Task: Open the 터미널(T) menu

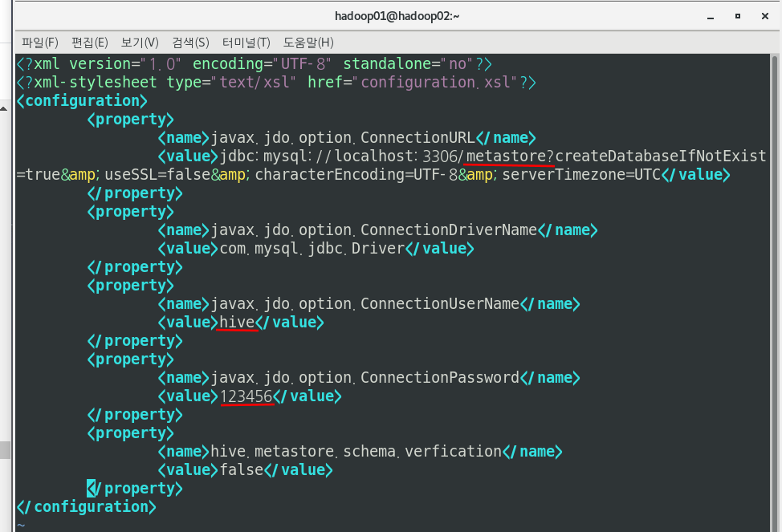Action: point(246,43)
